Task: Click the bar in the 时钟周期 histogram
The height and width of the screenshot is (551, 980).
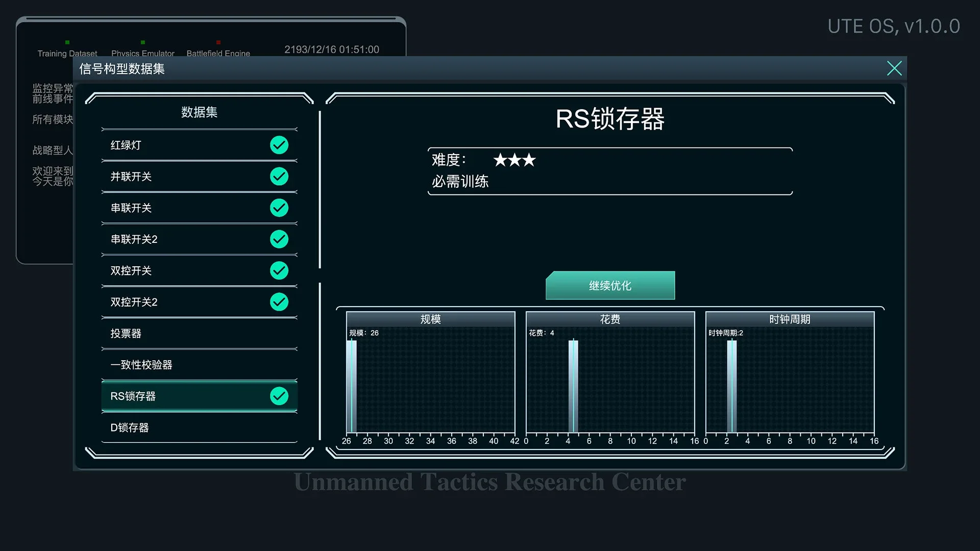Action: click(732, 386)
